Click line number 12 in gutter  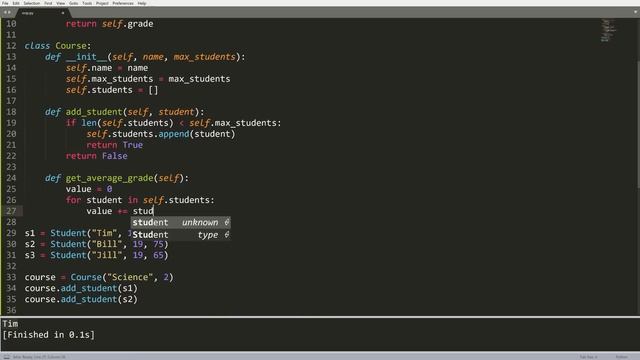11,46
